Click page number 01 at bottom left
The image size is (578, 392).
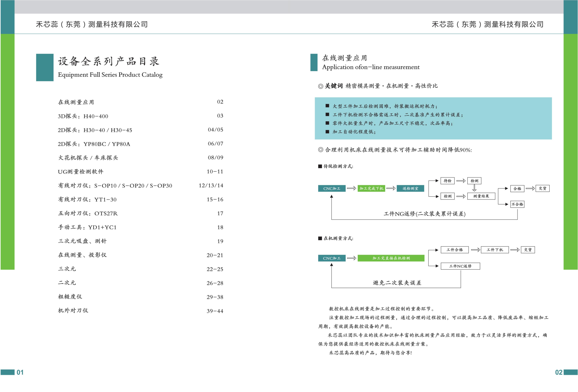(x=20, y=372)
